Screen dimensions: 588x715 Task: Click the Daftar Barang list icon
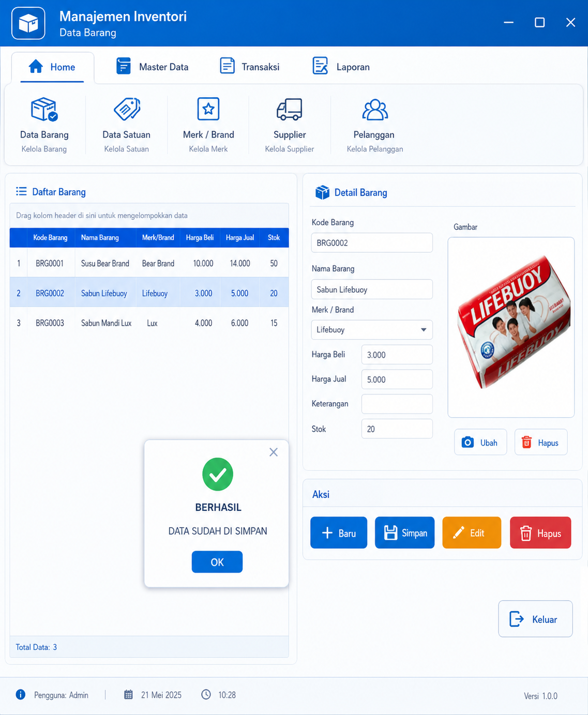pyautogui.click(x=21, y=192)
